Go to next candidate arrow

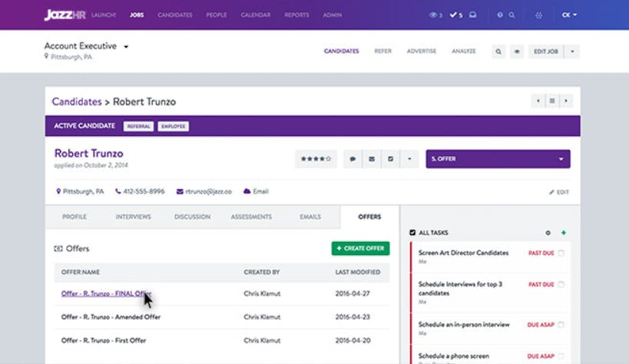pyautogui.click(x=566, y=101)
